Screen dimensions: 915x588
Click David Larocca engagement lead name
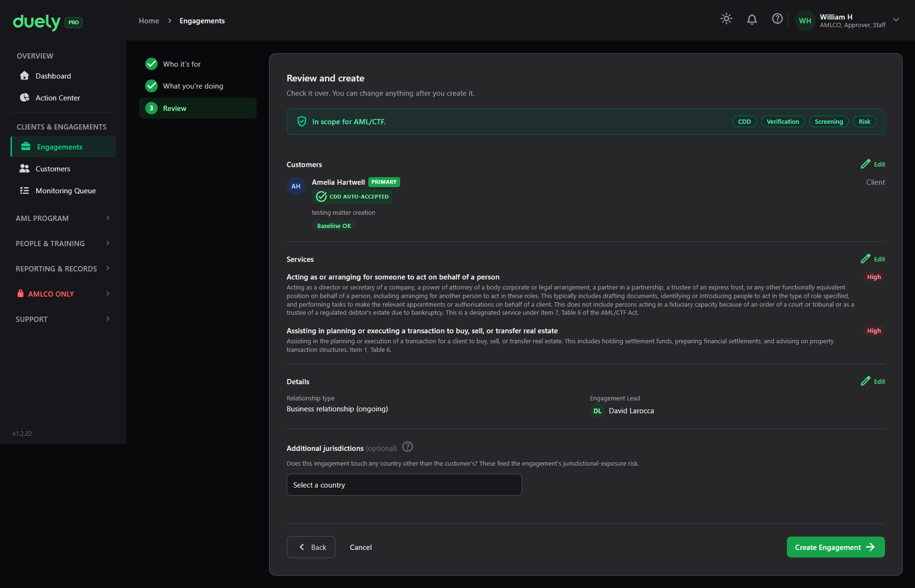tap(631, 411)
